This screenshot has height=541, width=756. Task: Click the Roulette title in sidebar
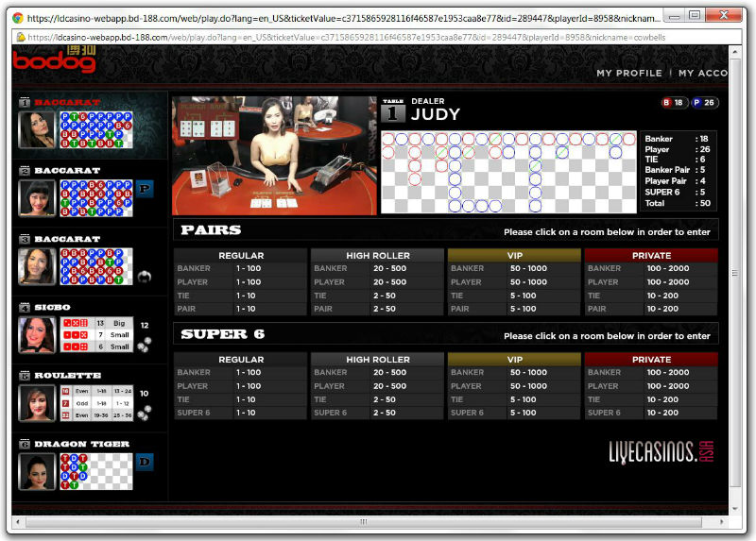click(67, 376)
